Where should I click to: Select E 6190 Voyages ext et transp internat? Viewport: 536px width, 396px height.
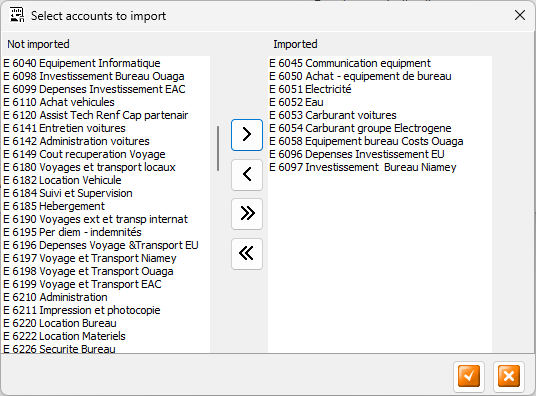[106, 219]
